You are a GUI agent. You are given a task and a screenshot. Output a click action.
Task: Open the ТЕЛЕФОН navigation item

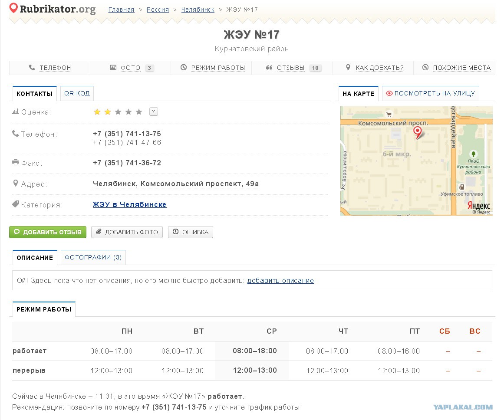point(50,68)
